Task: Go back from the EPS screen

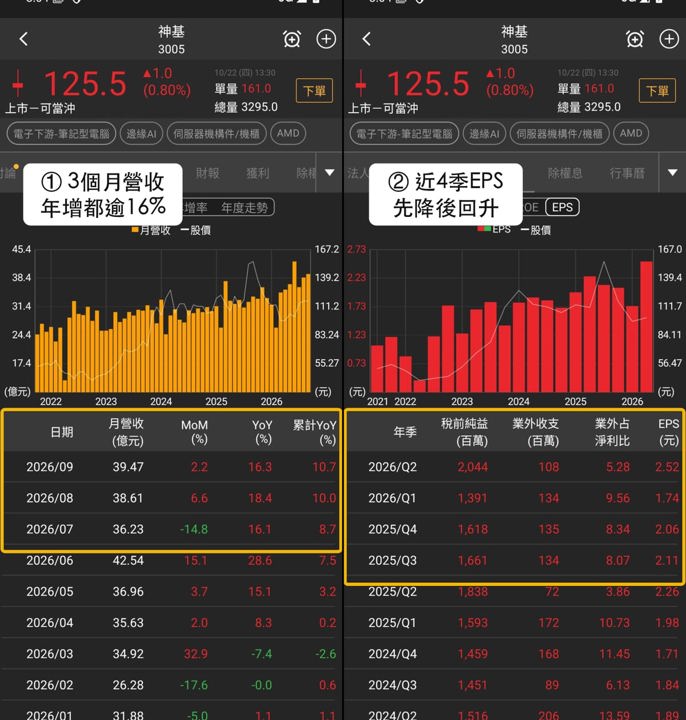Action: [x=366, y=39]
